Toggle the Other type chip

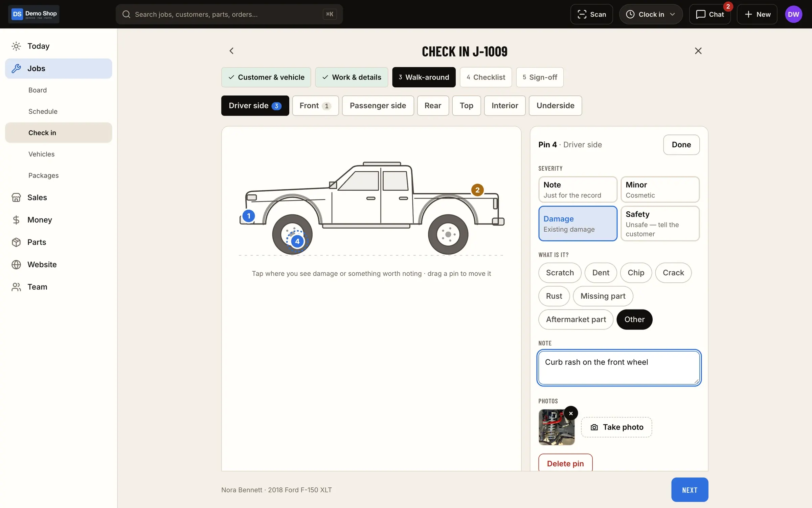[634, 319]
